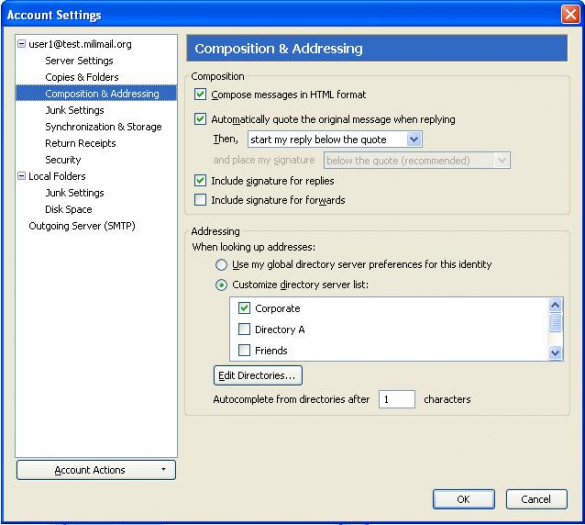The height and width of the screenshot is (525, 585).
Task: Select Customize directory server list option
Action: point(221,285)
